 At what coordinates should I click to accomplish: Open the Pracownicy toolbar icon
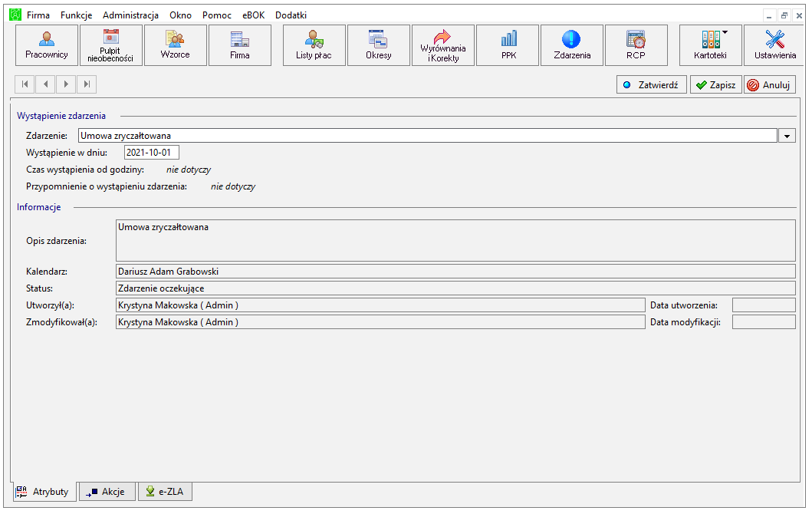(47, 45)
